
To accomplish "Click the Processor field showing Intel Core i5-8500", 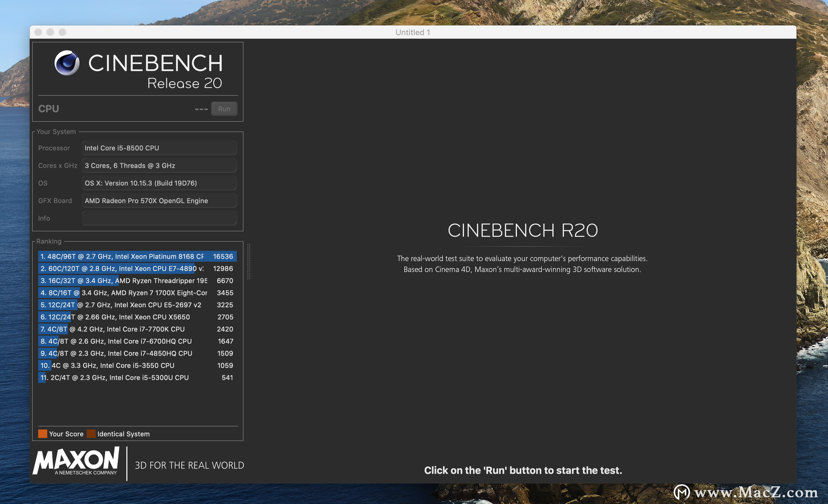I will (x=159, y=148).
